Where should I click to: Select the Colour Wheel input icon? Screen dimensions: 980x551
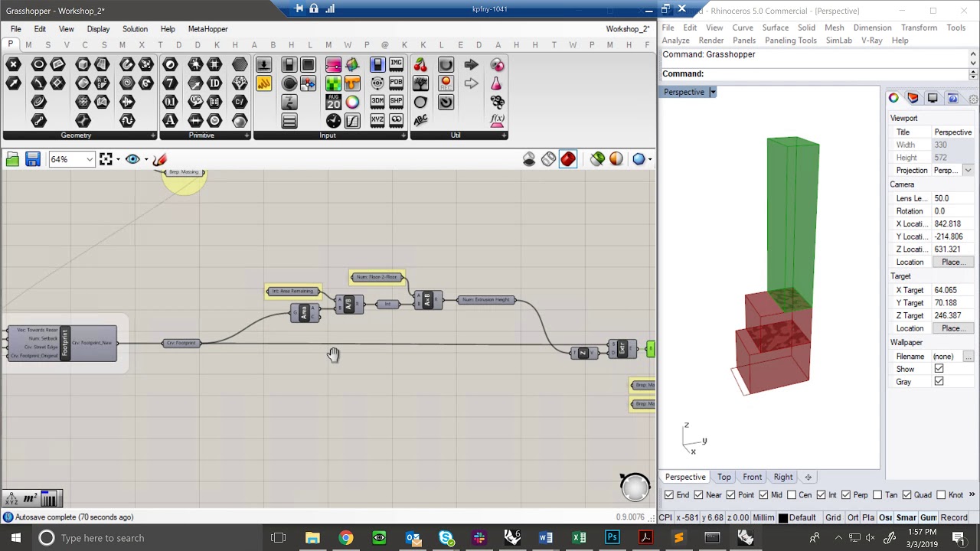coord(352,102)
